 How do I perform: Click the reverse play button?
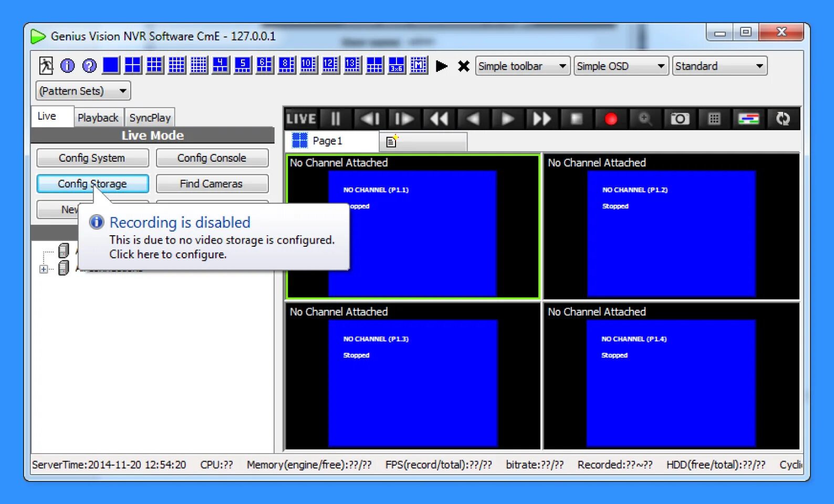[x=473, y=119]
